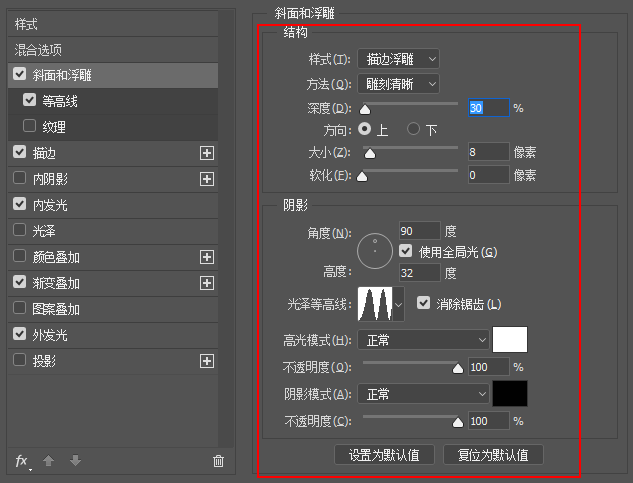The height and width of the screenshot is (483, 633).
Task: Select the 纹理 sub-item label
Action: tap(54, 127)
